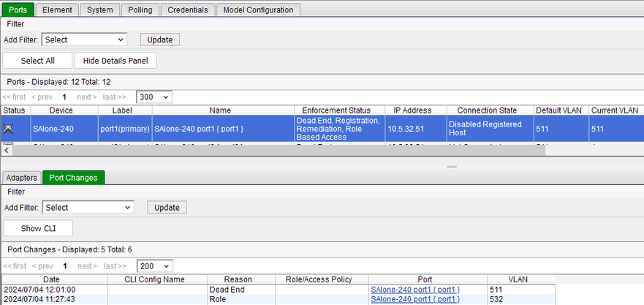The image size is (644, 305).
Task: Sort ports by the Status column header
Action: [x=15, y=110]
